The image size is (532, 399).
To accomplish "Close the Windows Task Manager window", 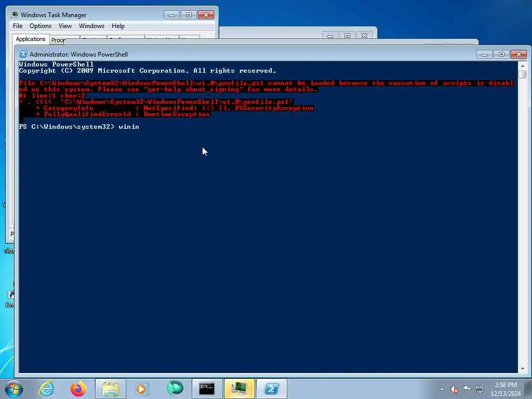I will coord(206,15).
